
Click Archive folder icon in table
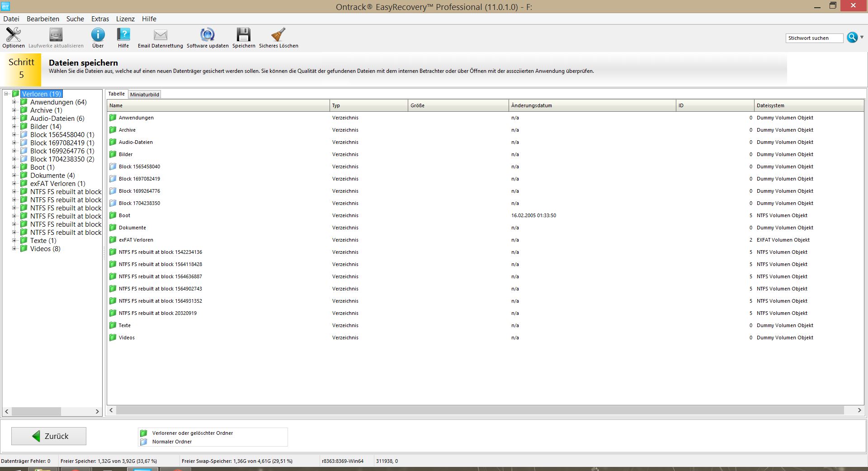click(x=113, y=130)
